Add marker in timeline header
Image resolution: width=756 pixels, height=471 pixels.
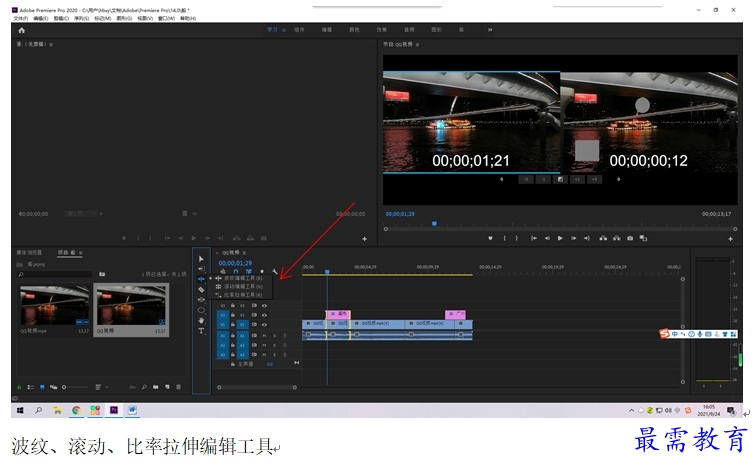262,271
